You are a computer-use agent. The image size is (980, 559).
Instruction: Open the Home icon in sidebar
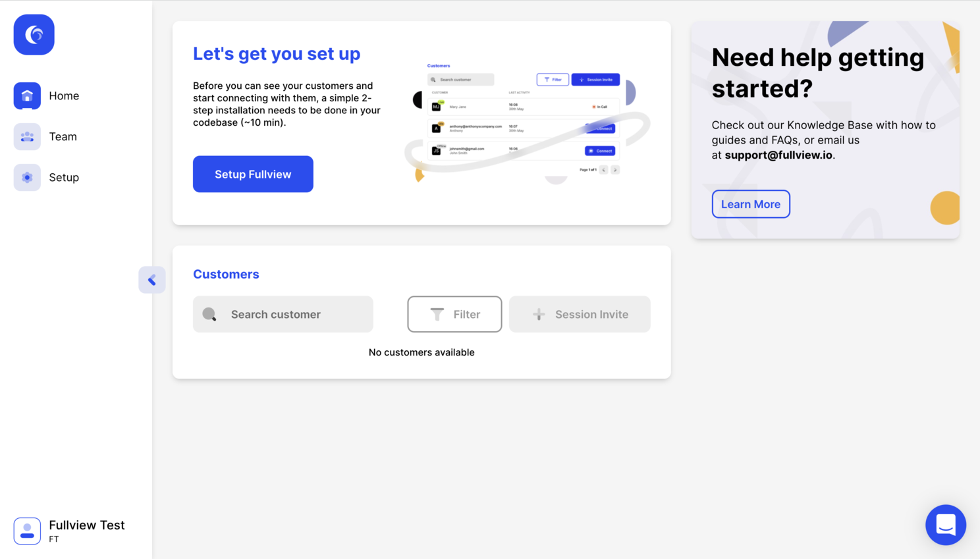point(27,96)
